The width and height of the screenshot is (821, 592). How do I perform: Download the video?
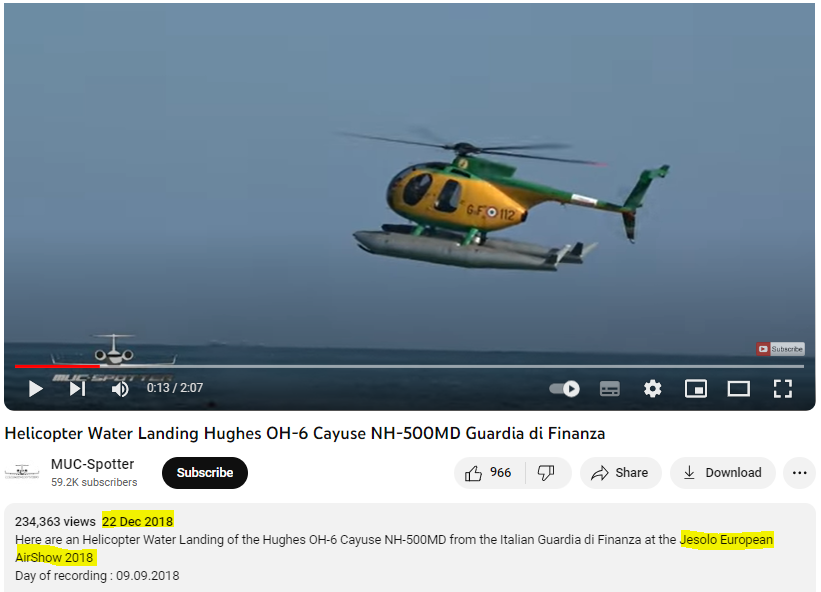[x=723, y=473]
